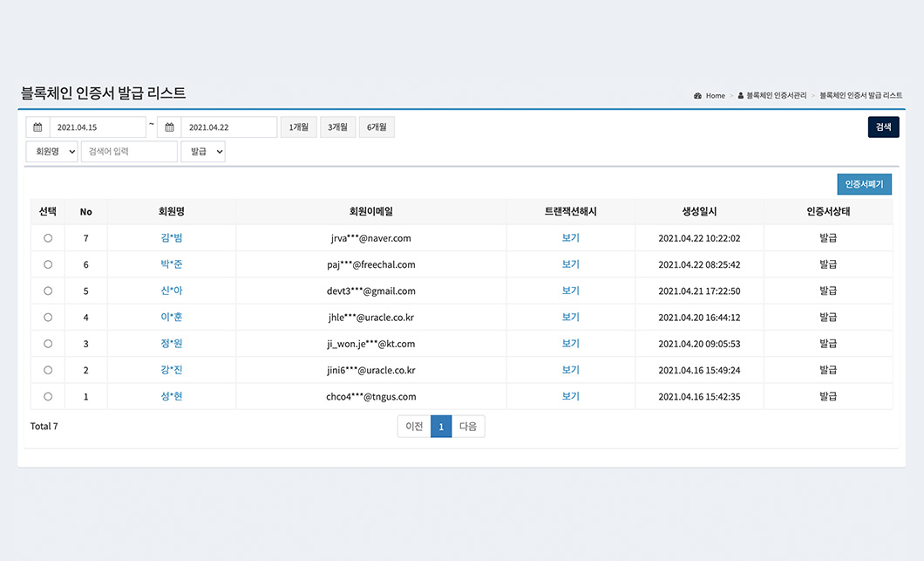The height and width of the screenshot is (561, 924).
Task: Select the radio button for row 4
Action: [x=48, y=318]
